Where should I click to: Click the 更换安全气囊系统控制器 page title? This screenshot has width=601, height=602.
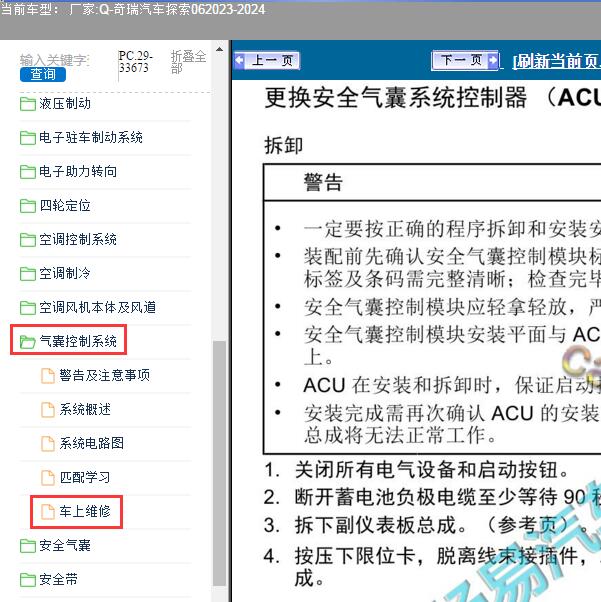[x=432, y=98]
